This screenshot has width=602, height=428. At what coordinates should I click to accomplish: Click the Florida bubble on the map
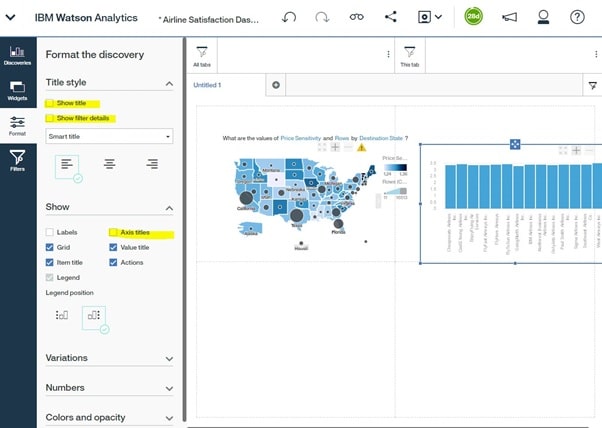pos(338,223)
